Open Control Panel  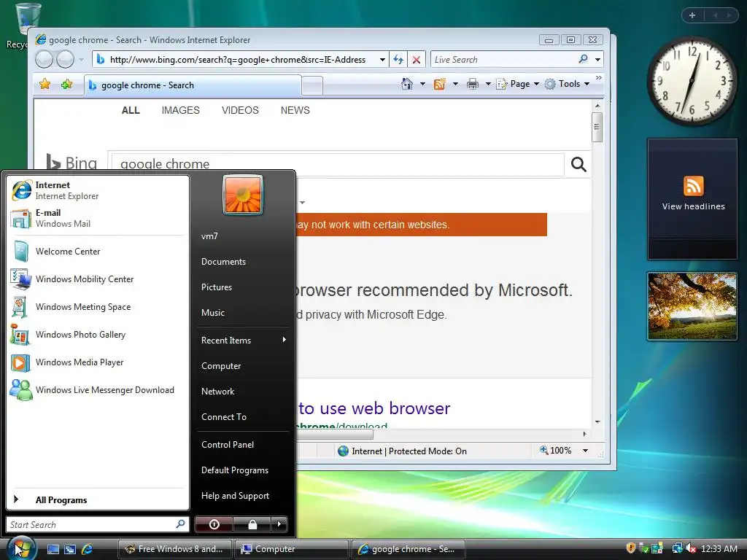pyautogui.click(x=243, y=444)
